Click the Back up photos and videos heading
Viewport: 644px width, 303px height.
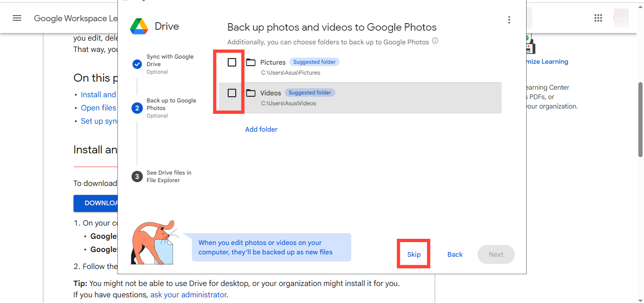point(332,27)
